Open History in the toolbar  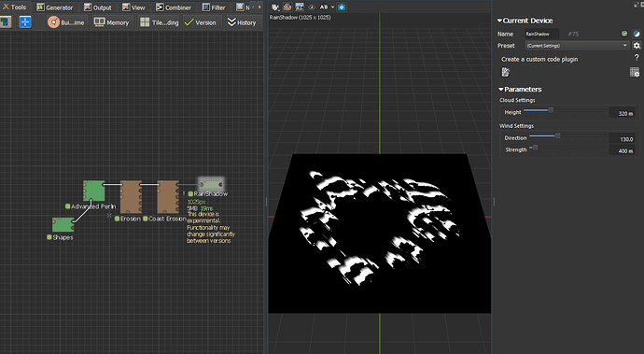242,22
